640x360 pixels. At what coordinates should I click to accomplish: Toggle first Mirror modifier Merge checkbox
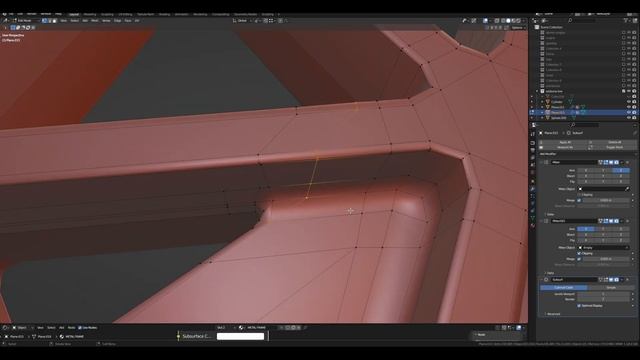579,200
